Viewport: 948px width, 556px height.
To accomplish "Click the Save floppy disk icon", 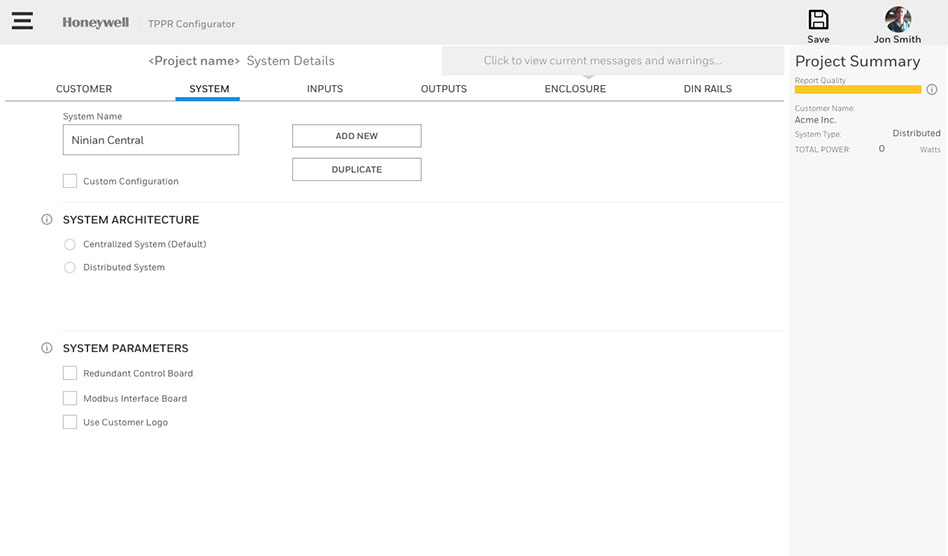I will click(818, 19).
